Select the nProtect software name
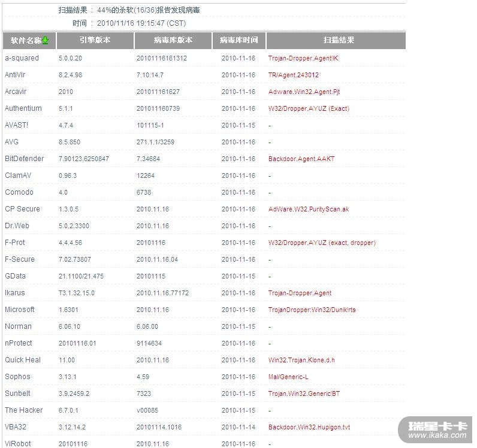477x448 pixels. tap(19, 343)
